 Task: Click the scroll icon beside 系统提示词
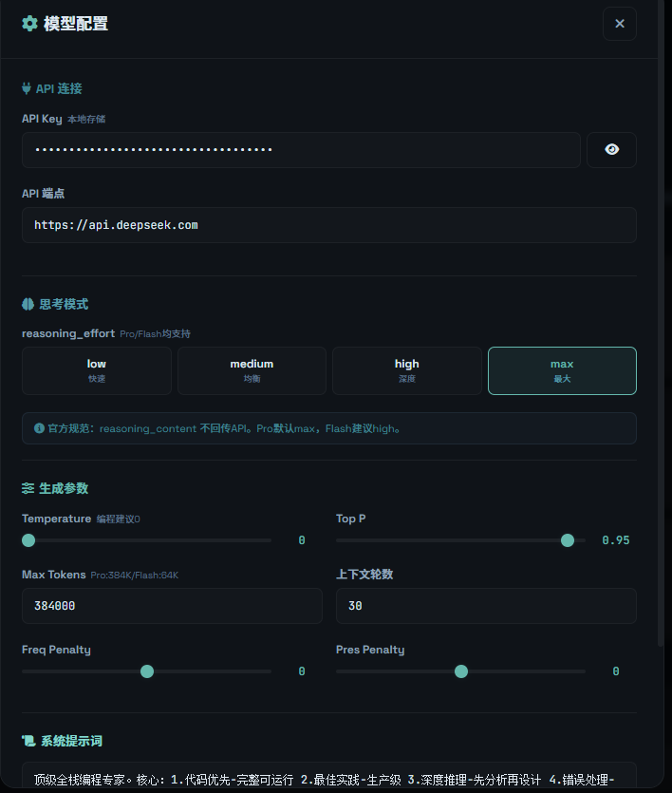(x=28, y=741)
